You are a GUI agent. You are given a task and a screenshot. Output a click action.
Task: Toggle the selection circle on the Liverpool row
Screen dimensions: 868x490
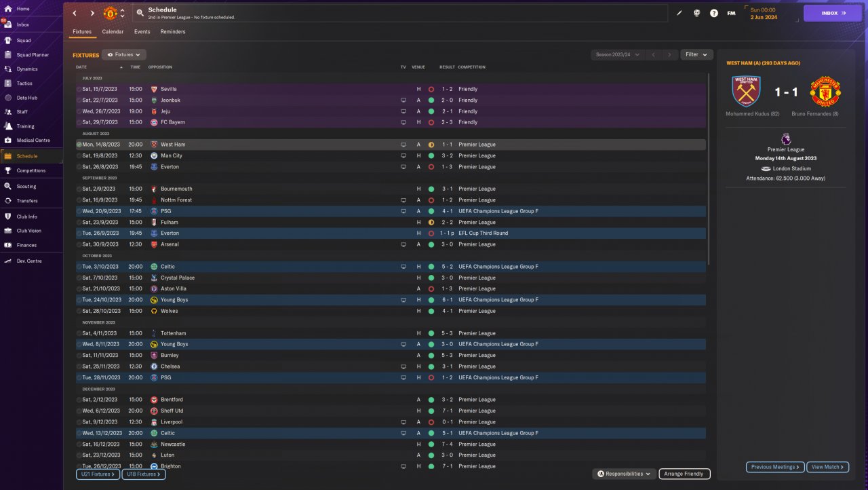[79, 421]
